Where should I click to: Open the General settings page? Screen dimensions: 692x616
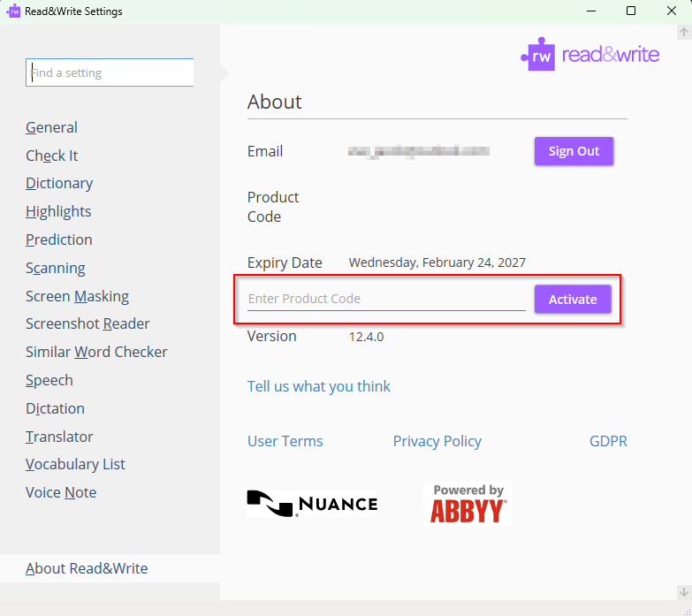51,127
